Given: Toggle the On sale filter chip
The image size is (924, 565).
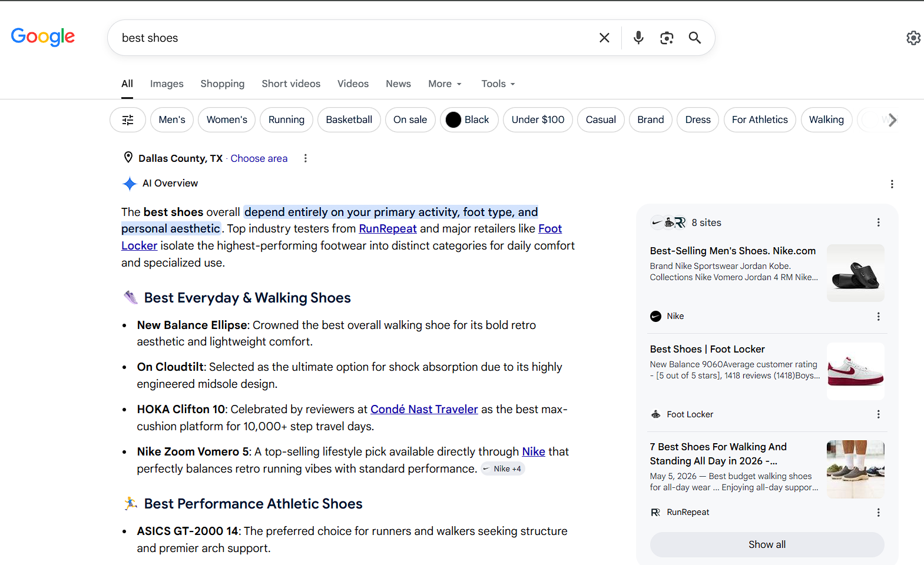Looking at the screenshot, I should tap(410, 120).
